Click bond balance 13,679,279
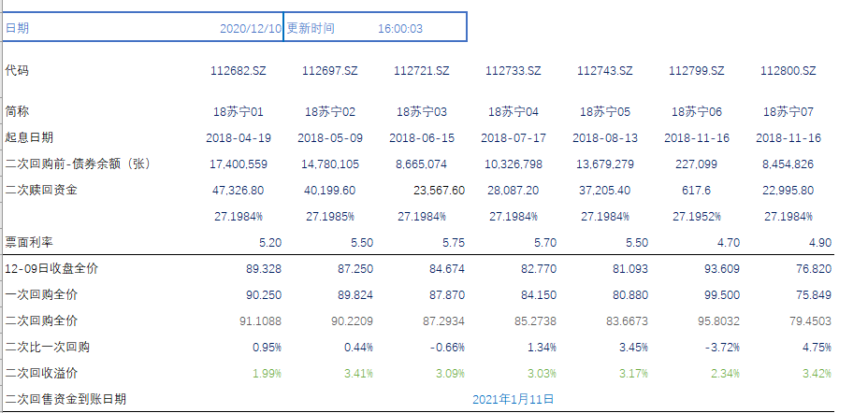Screen dimensions: 868x413 [605, 164]
